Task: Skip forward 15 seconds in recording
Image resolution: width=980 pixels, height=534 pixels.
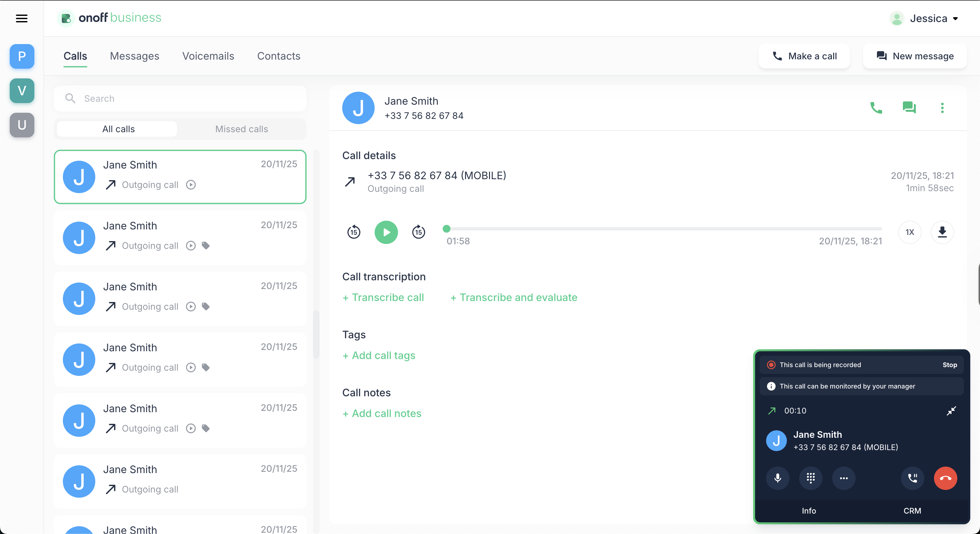Action: 418,232
